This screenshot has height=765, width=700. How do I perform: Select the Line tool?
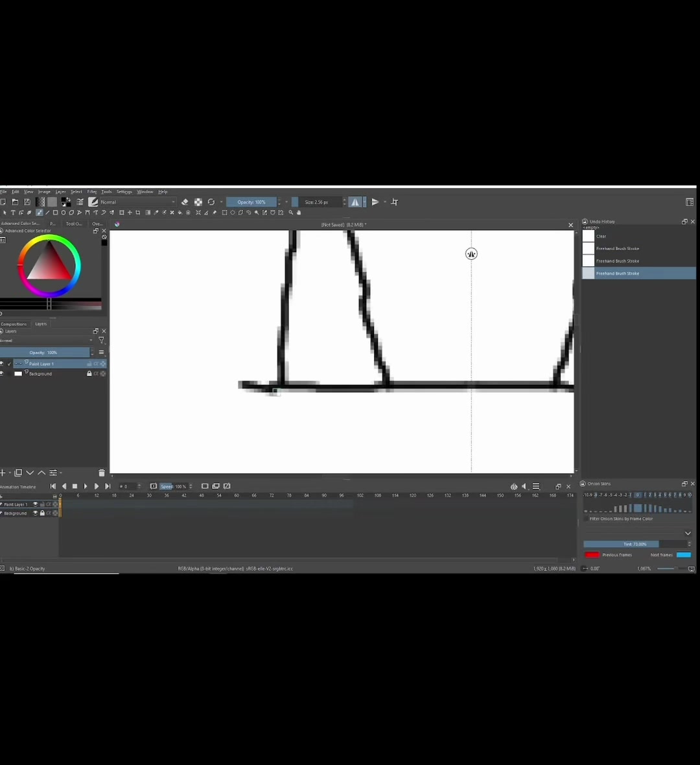tap(47, 213)
